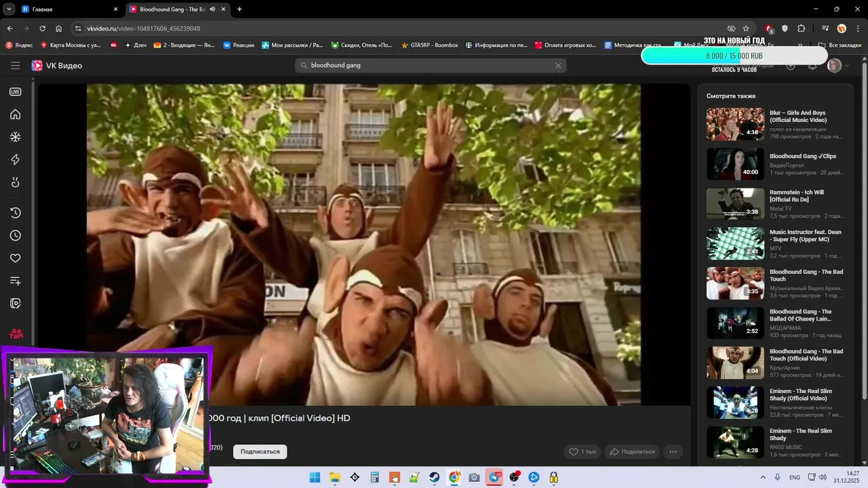The image size is (868, 488).
Task: Open Eminem video by RNGD MUSIC thumbnail
Action: coord(735,442)
